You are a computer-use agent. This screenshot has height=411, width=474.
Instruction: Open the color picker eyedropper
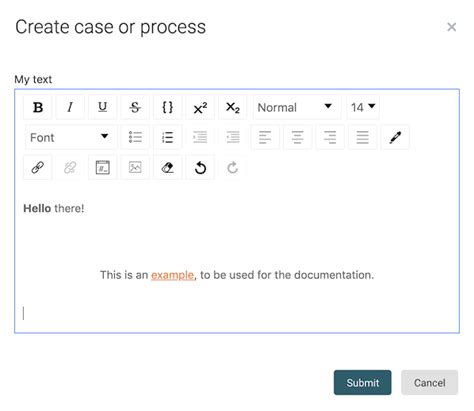(395, 137)
